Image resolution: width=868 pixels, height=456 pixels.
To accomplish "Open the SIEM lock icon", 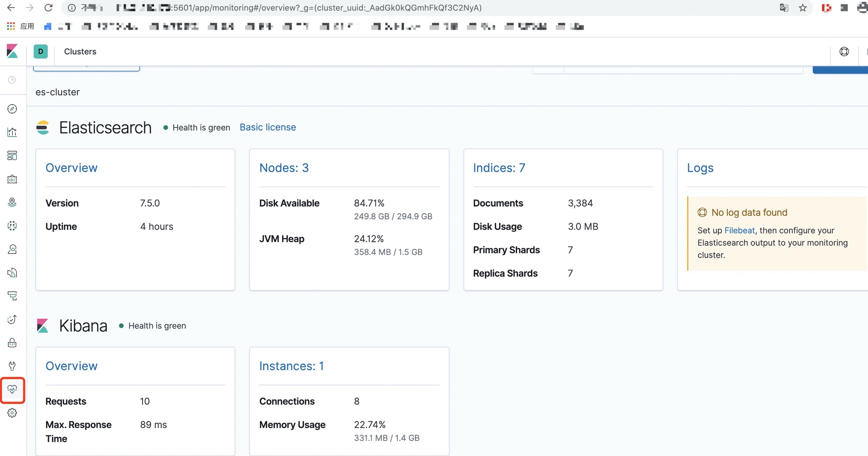I will point(12,343).
